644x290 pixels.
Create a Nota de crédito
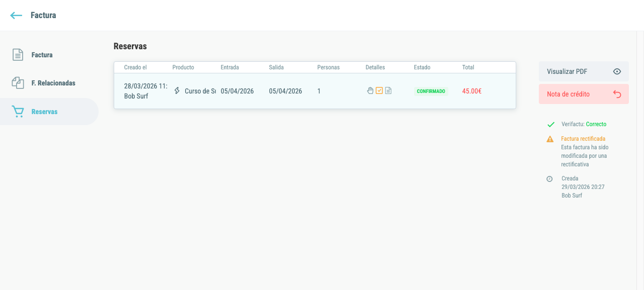point(584,94)
